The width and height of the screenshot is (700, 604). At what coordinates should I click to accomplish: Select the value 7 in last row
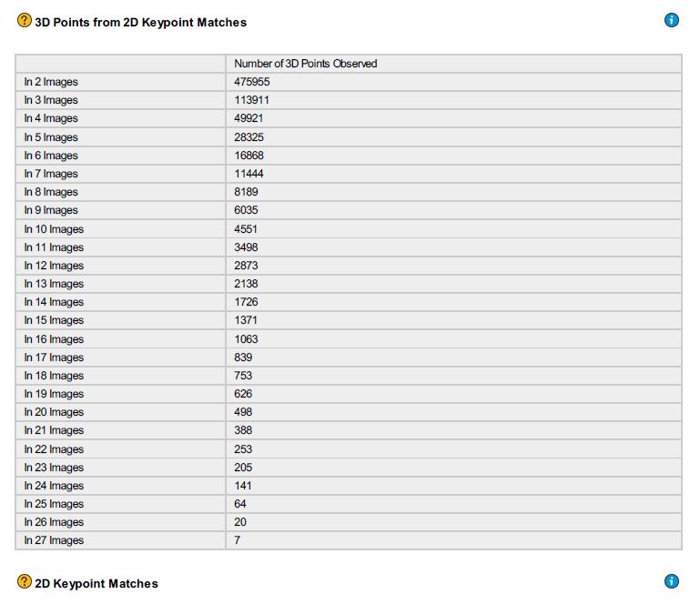coord(237,540)
